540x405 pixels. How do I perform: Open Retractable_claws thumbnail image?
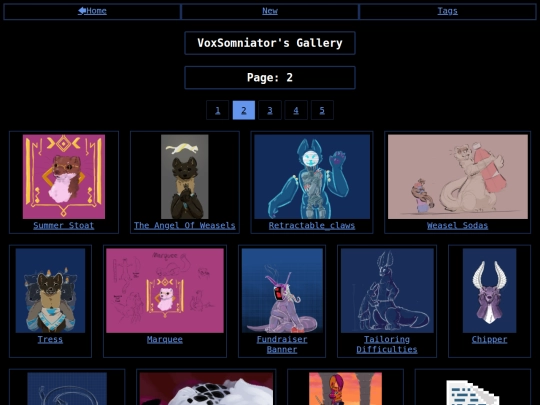[x=312, y=177]
